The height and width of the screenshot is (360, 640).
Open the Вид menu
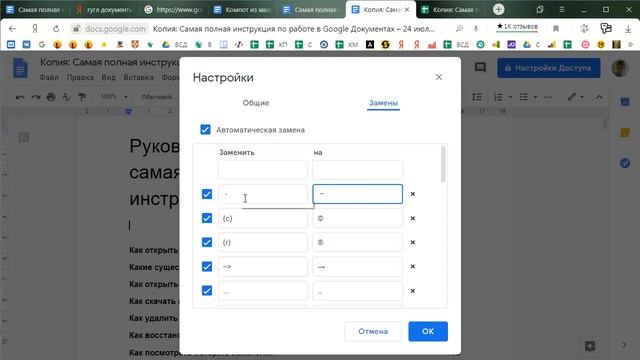tap(109, 77)
